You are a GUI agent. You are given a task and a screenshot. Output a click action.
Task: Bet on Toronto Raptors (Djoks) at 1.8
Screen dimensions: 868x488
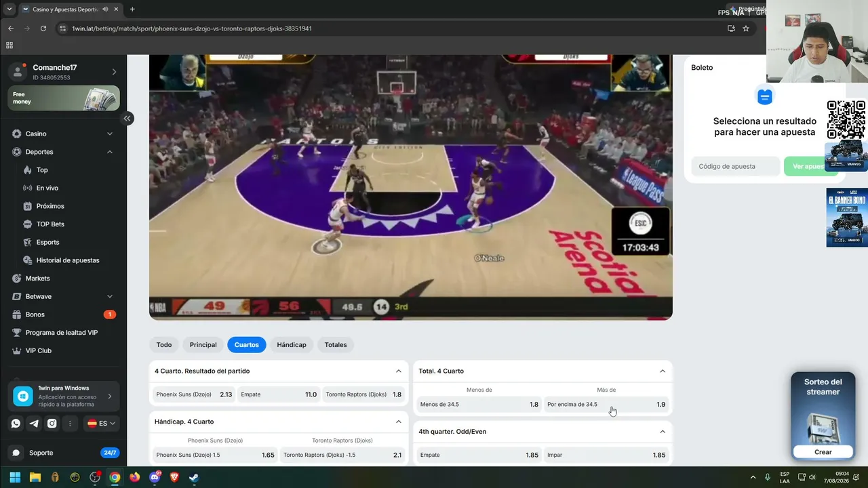[363, 394]
